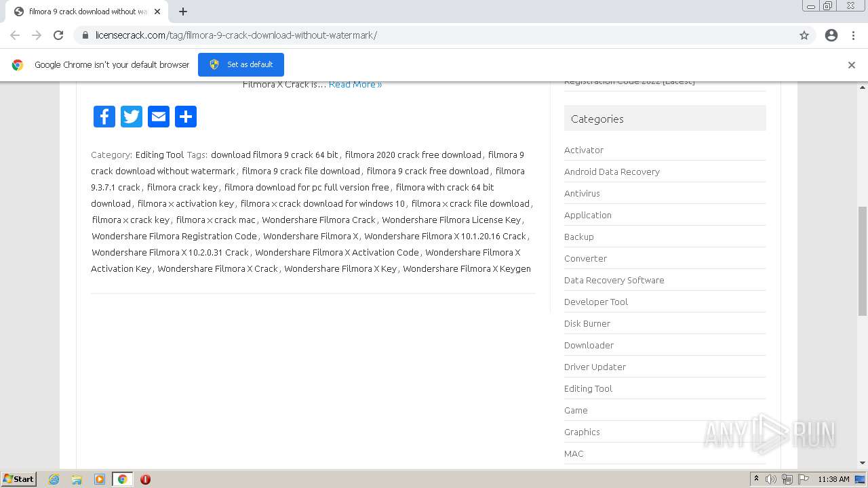Viewport: 868px width, 488px height.
Task: Open volume control in system tray
Action: pyautogui.click(x=771, y=479)
